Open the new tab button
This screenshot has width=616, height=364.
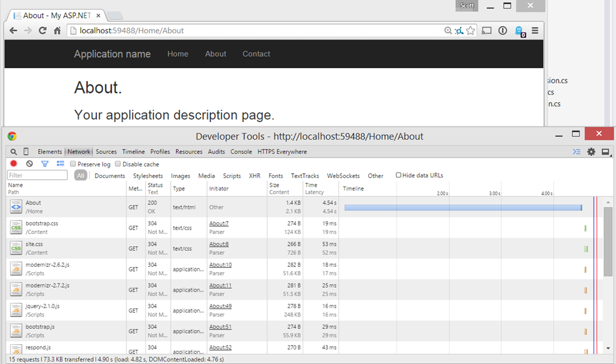pos(115,15)
